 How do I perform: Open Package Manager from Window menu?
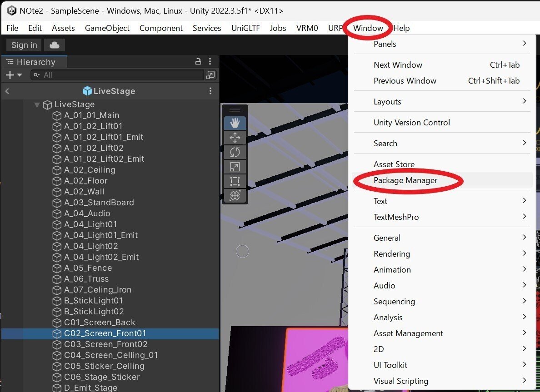(443, 180)
